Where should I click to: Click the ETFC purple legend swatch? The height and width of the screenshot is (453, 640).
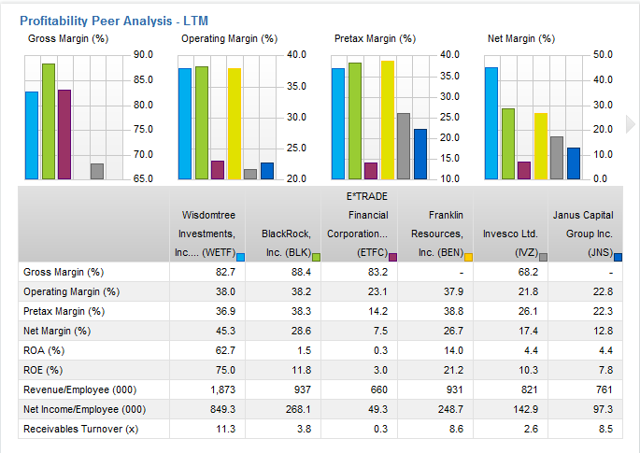tap(393, 257)
